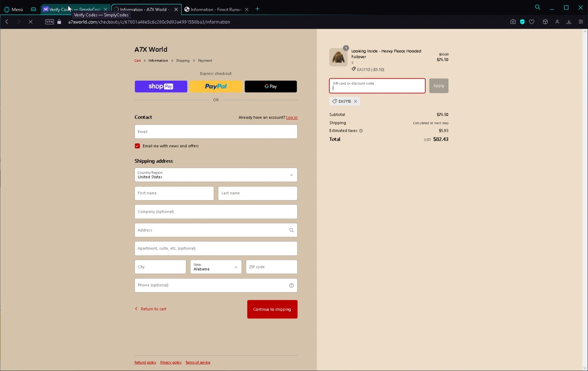Open tab search magnifier icon

537,7
